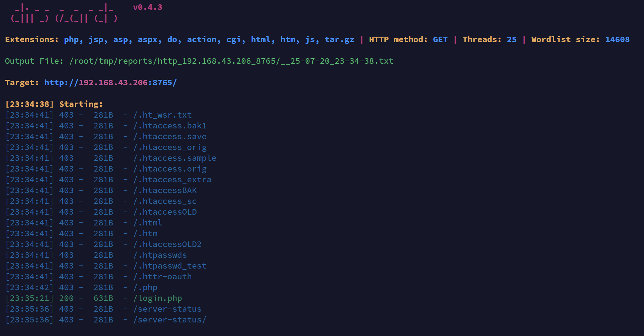Click the 200 status code entry

(66, 298)
